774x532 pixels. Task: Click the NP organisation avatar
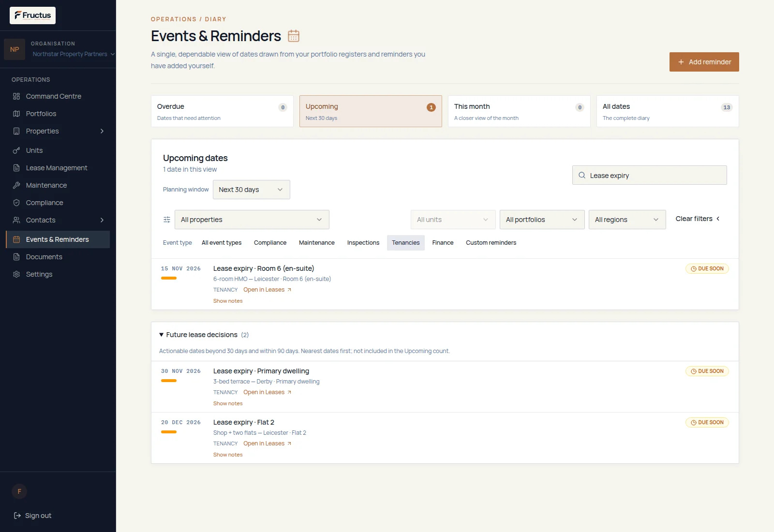(15, 49)
